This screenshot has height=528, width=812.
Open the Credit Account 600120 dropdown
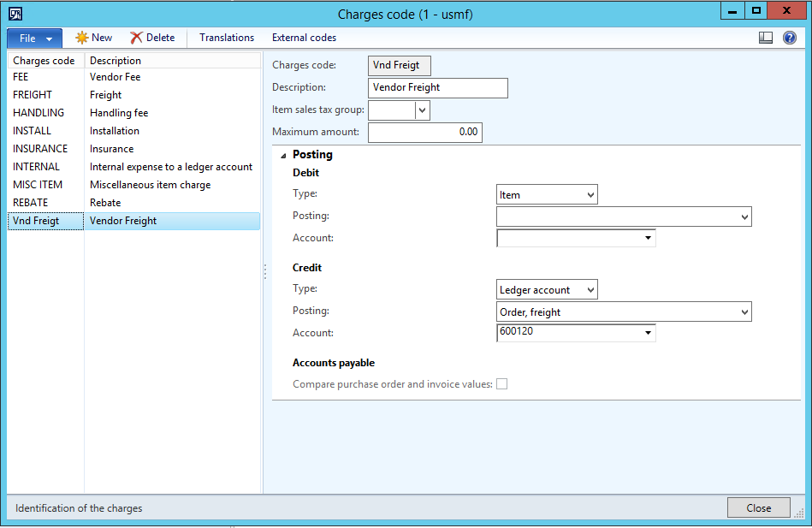tap(648, 333)
